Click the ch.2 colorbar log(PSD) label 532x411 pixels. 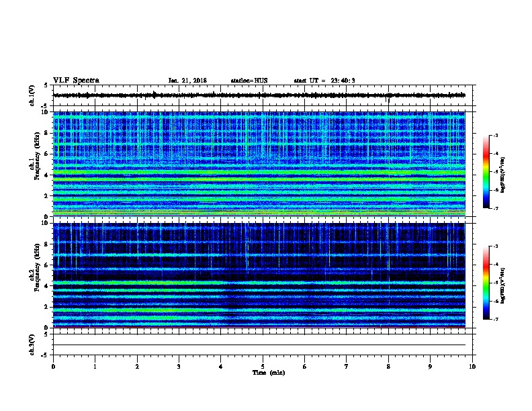[x=502, y=285]
